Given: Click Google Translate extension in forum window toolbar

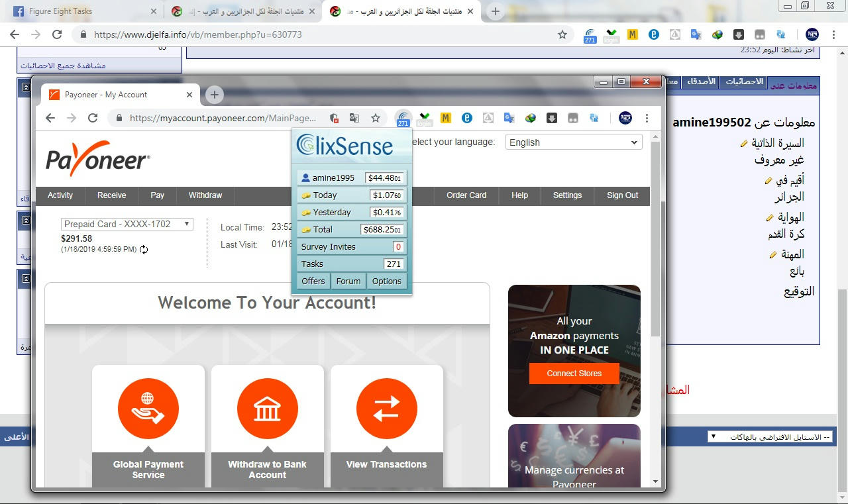Looking at the screenshot, I should point(696,34).
